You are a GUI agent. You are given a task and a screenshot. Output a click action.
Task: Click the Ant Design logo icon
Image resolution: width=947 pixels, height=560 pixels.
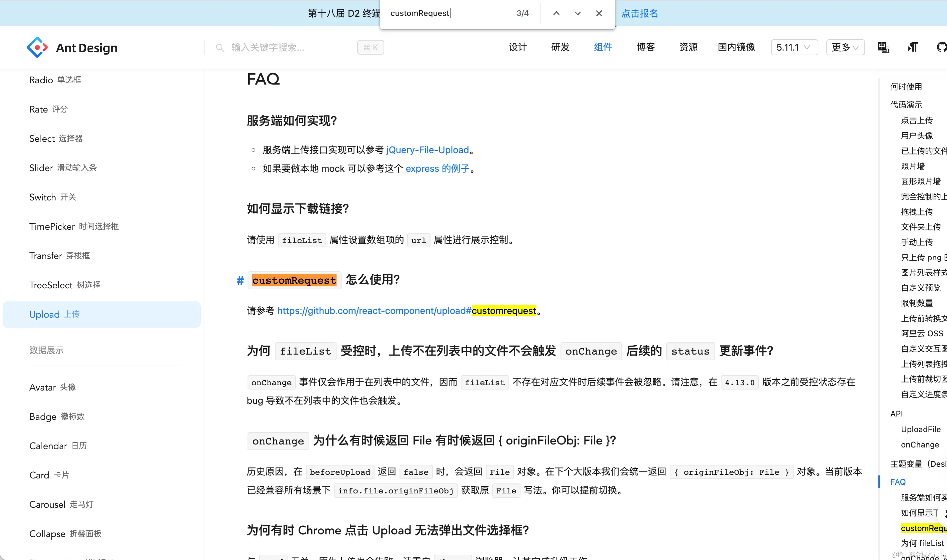[x=37, y=48]
